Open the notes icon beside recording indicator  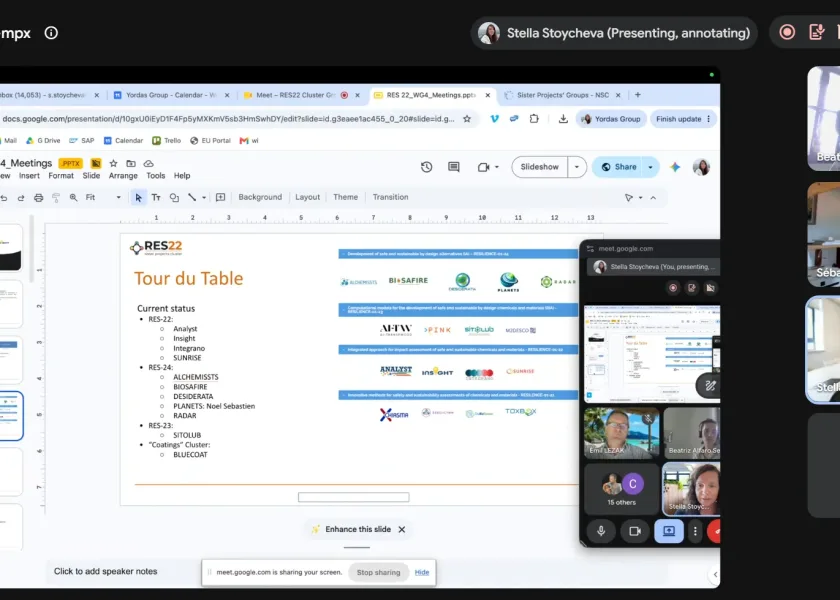tap(816, 32)
